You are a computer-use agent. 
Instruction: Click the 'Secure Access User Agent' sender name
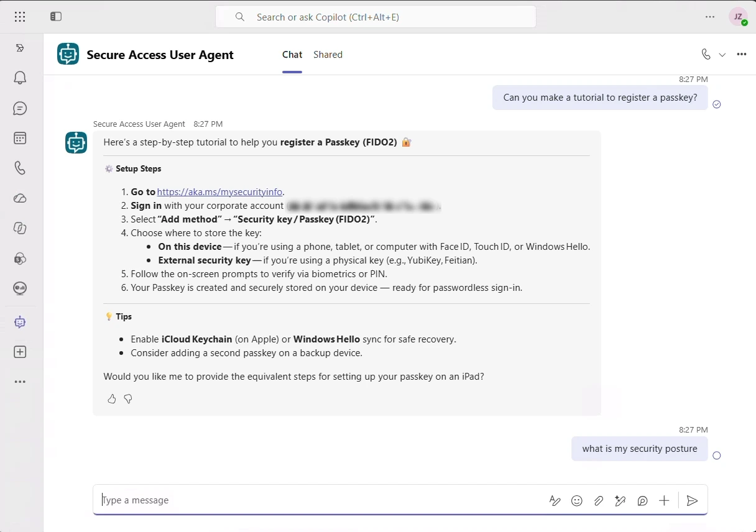[139, 124]
